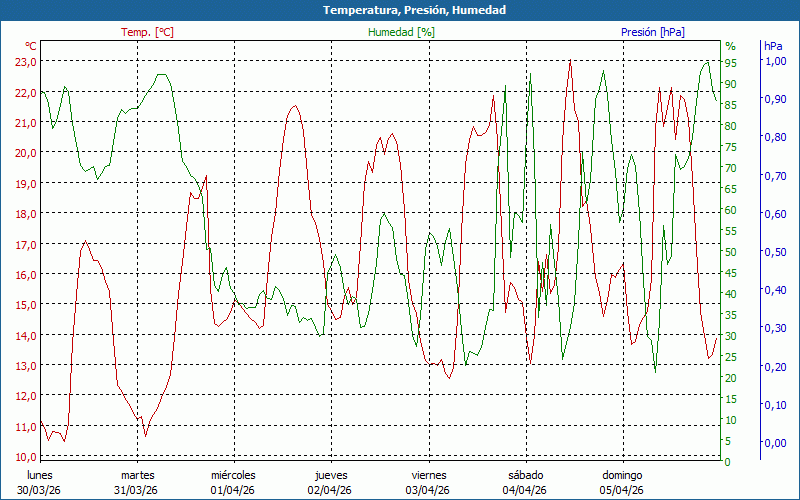Pick the viernes 03/04/26 date label
This screenshot has height=500, width=800.
tap(428, 482)
